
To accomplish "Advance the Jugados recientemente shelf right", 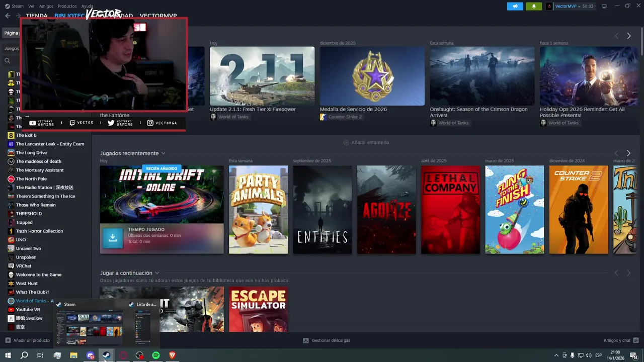I will (628, 153).
